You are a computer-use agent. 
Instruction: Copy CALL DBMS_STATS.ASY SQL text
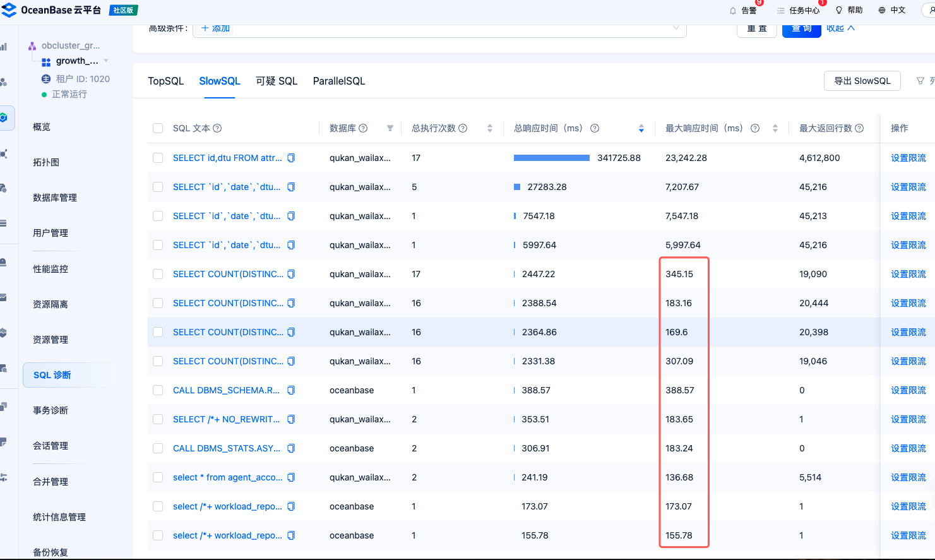[291, 448]
